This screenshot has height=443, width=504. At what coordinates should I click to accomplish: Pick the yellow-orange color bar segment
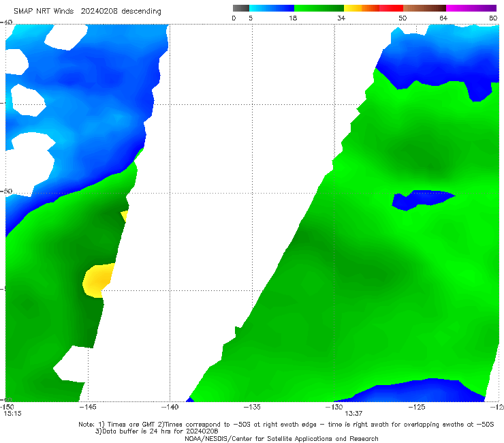tap(362, 8)
